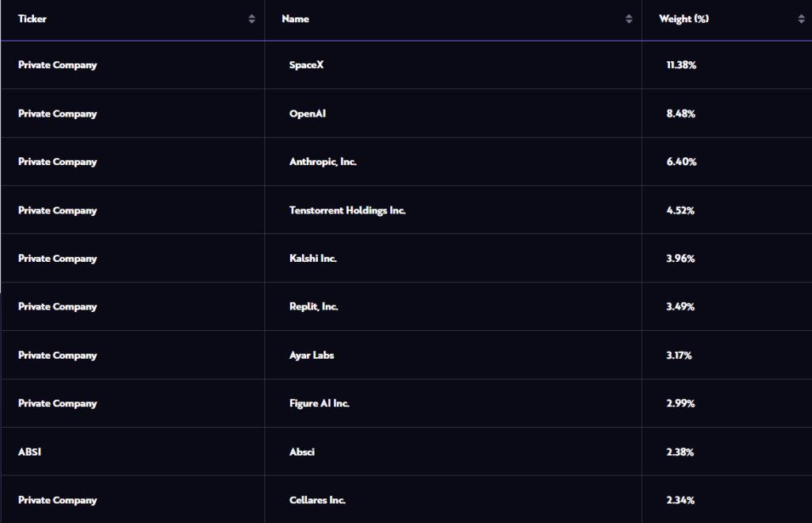Click the ABSI ticker symbol
Viewport: 812px width, 523px height.
click(x=29, y=452)
